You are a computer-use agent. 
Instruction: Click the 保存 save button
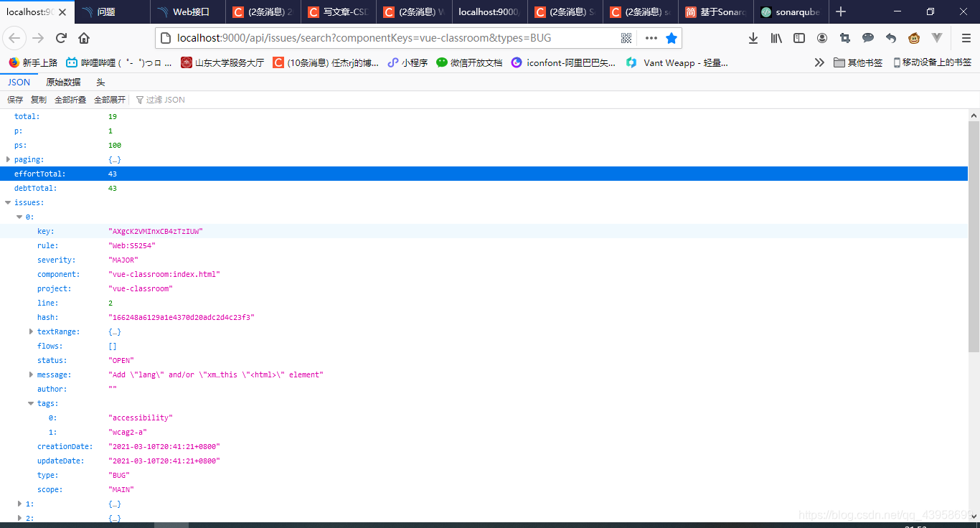click(15, 100)
